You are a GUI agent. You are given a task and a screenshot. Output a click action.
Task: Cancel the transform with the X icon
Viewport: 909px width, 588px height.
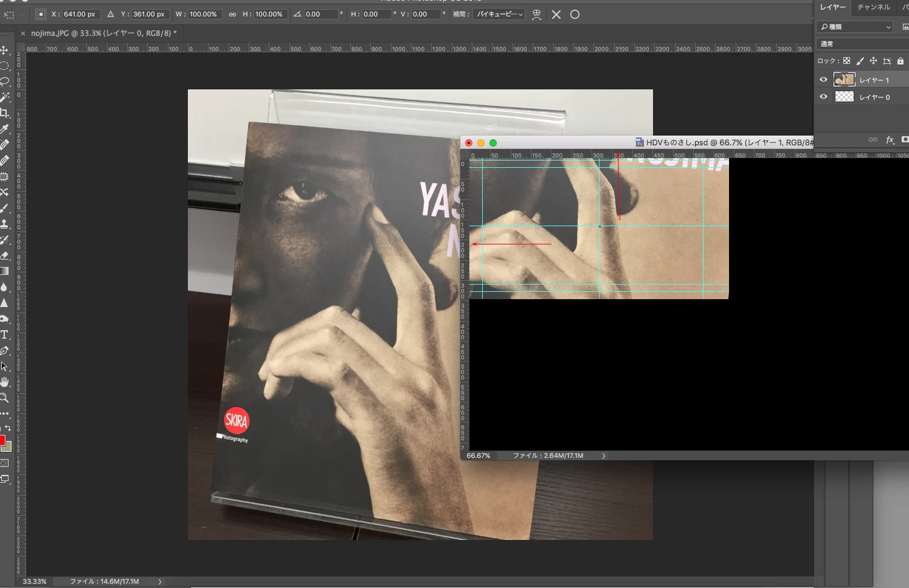556,15
